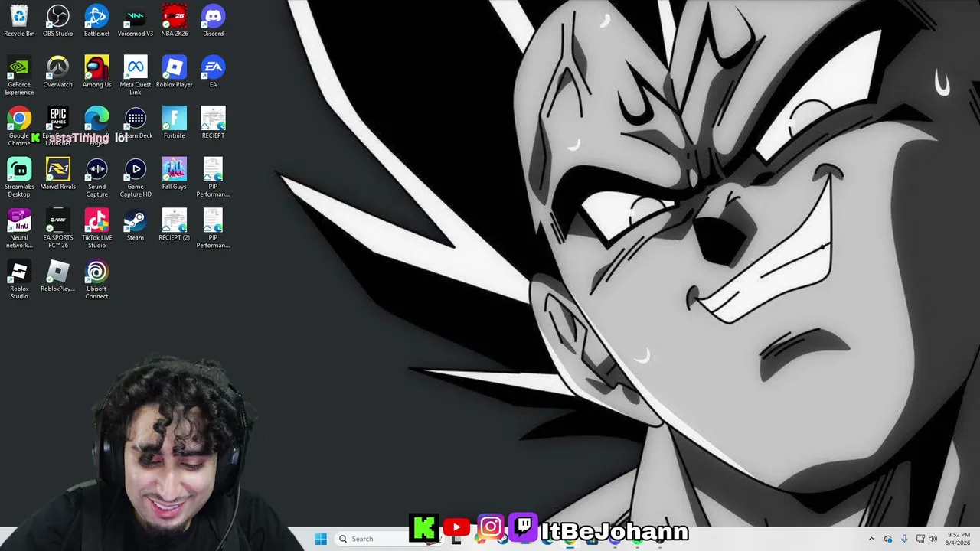Select the Google Chrome desktop icon
The image size is (980, 551).
tap(19, 126)
